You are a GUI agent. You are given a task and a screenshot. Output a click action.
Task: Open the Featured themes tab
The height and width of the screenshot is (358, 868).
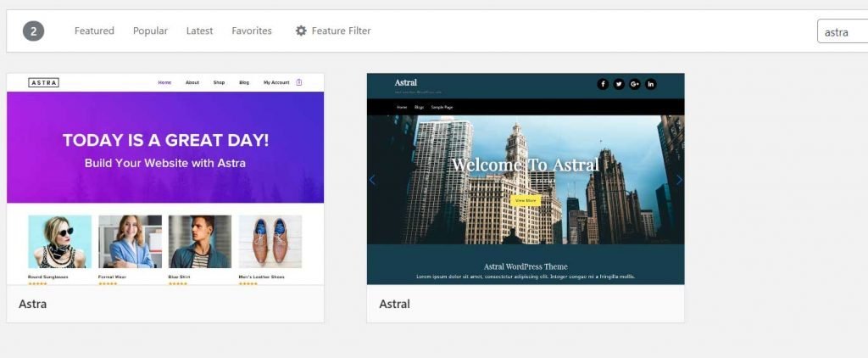click(94, 31)
